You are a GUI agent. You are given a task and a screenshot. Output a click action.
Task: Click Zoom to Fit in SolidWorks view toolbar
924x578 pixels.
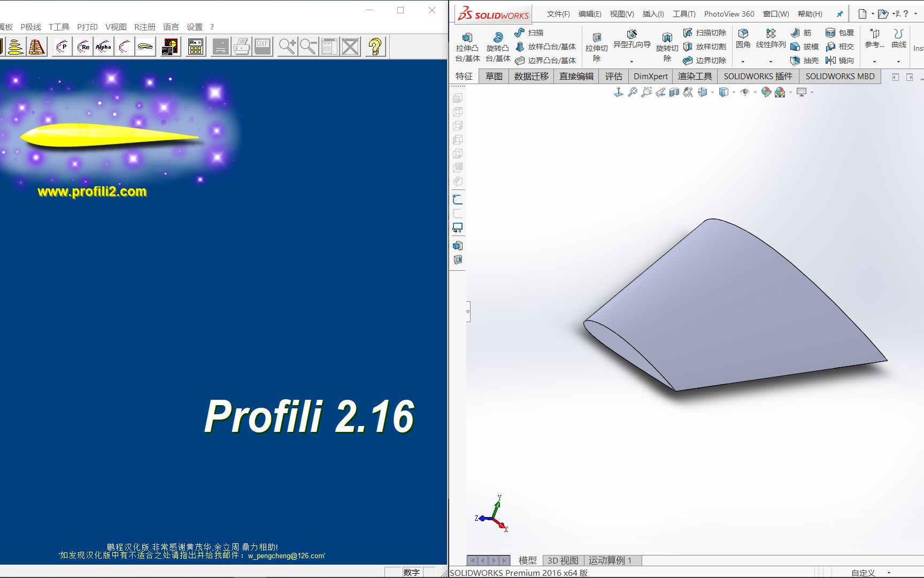click(633, 92)
